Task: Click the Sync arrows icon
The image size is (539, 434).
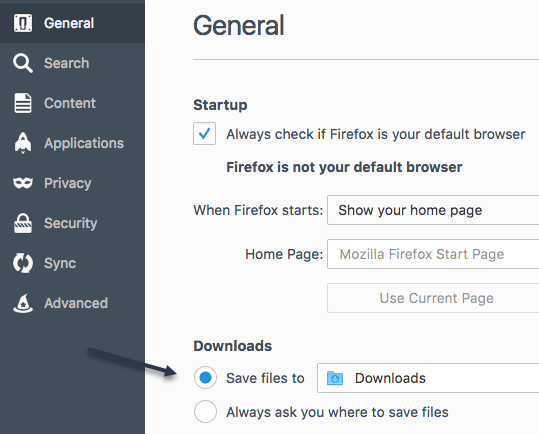Action: (23, 263)
